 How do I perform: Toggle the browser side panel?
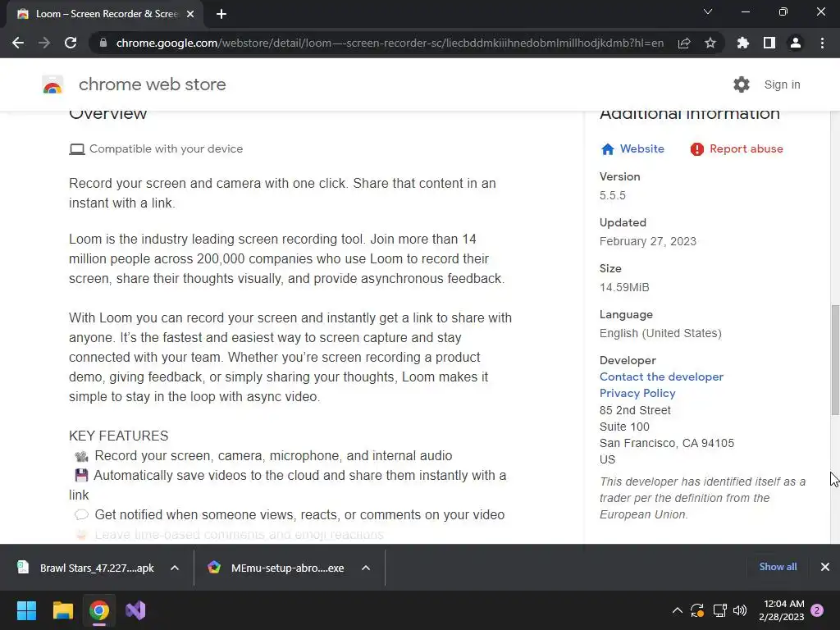pos(769,43)
